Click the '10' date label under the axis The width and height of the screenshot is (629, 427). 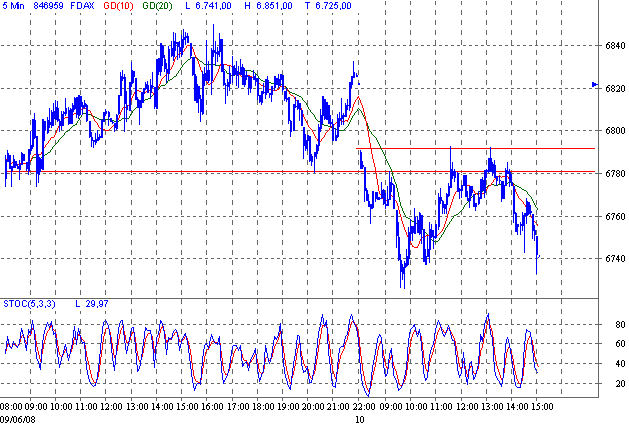pos(360,419)
